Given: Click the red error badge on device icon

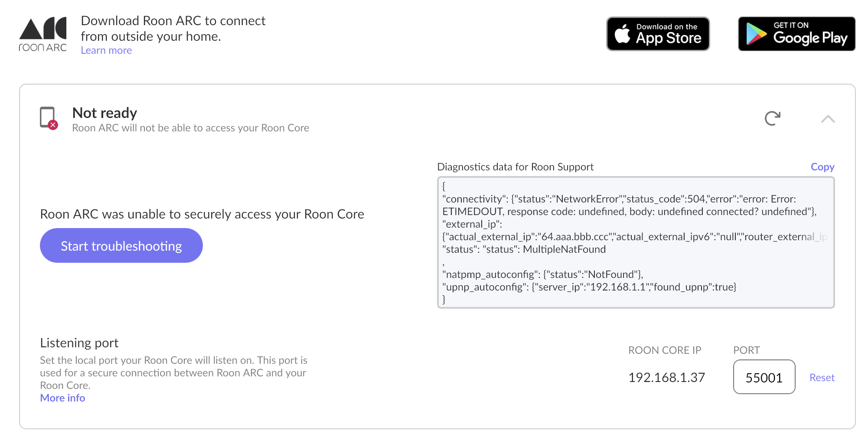Looking at the screenshot, I should tap(53, 125).
